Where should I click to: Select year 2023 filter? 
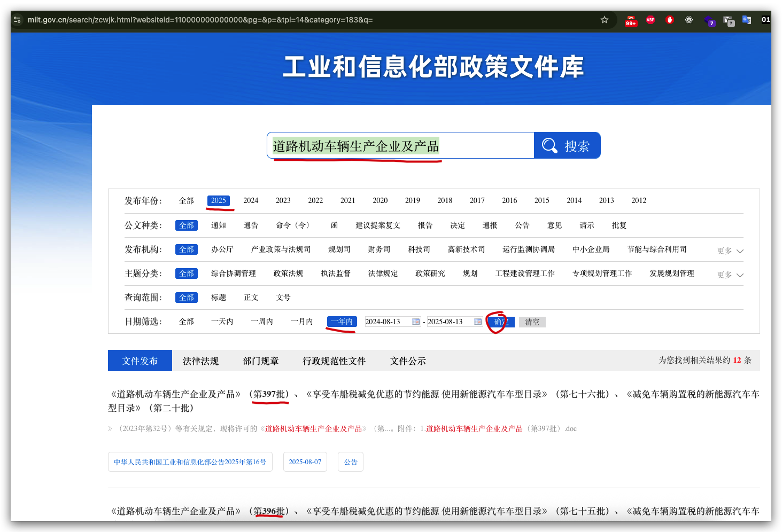tap(283, 201)
